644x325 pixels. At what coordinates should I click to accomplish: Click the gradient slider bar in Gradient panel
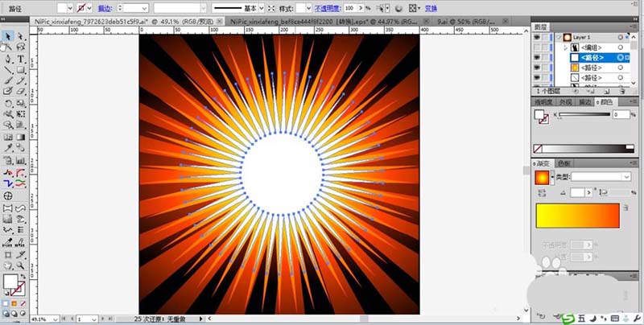click(577, 216)
